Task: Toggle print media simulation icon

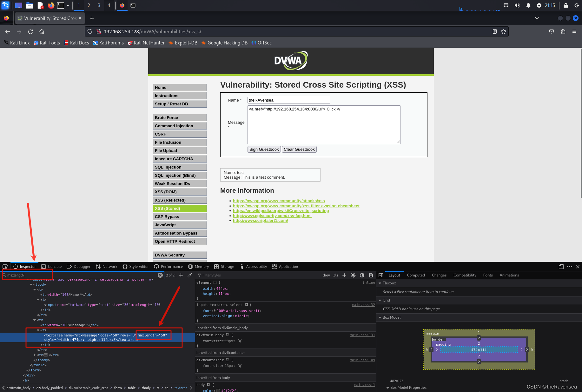Action: (x=371, y=275)
